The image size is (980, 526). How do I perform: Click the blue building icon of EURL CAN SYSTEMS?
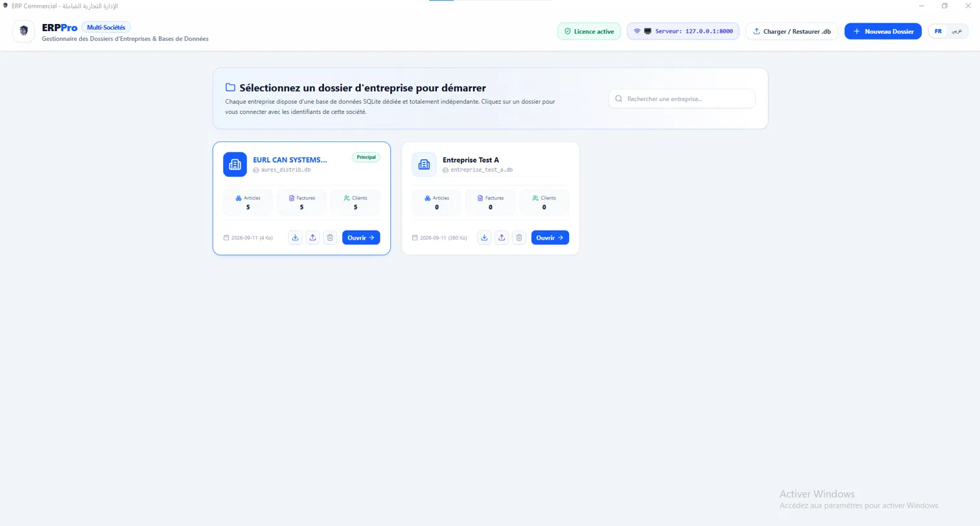[235, 165]
